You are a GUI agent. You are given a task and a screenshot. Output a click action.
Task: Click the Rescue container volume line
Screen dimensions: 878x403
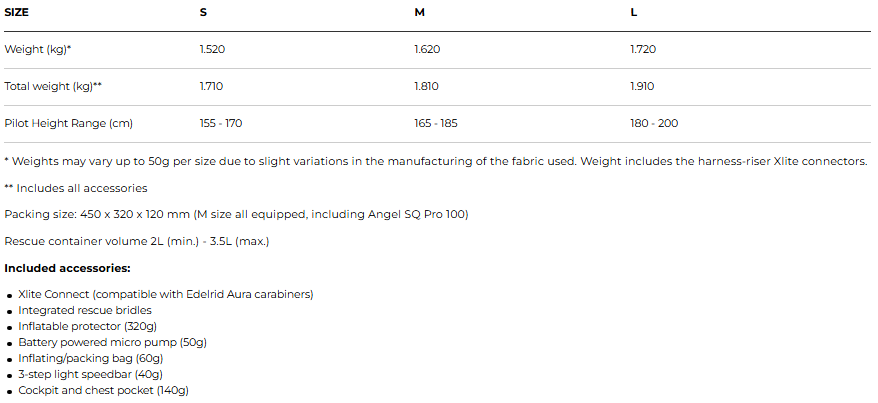coord(137,241)
